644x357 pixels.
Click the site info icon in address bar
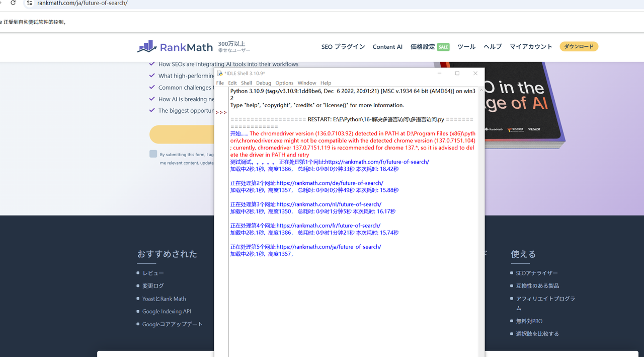pyautogui.click(x=29, y=3)
